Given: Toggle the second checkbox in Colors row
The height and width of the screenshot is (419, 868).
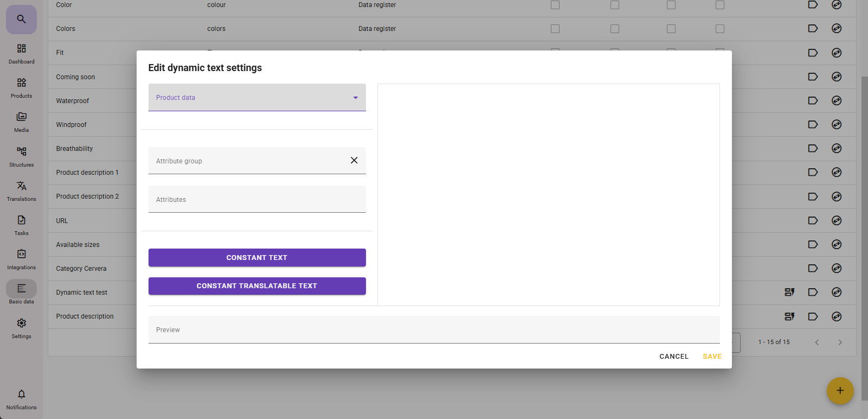Looking at the screenshot, I should pyautogui.click(x=615, y=29).
